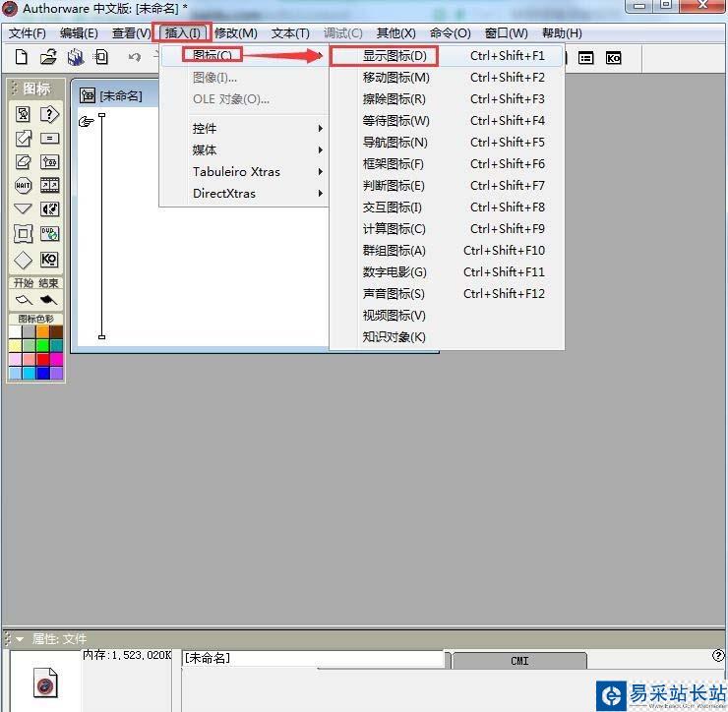Click the hand paste pointer on the flowline

(x=87, y=122)
